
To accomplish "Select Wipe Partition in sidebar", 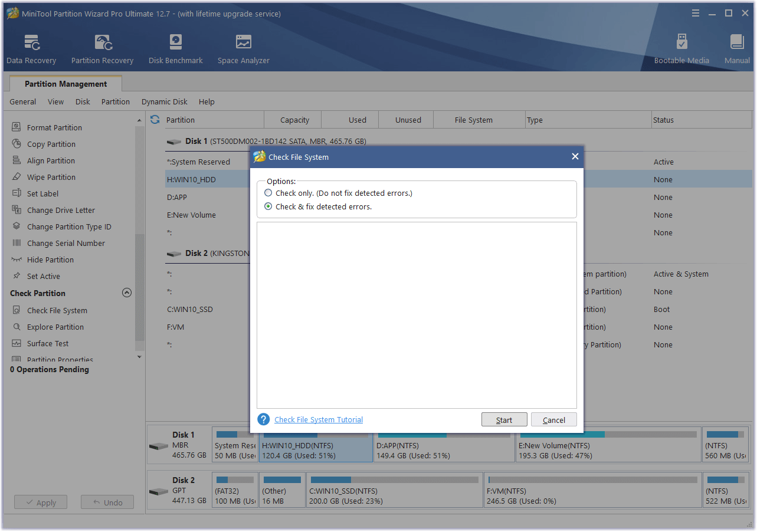I will [51, 177].
